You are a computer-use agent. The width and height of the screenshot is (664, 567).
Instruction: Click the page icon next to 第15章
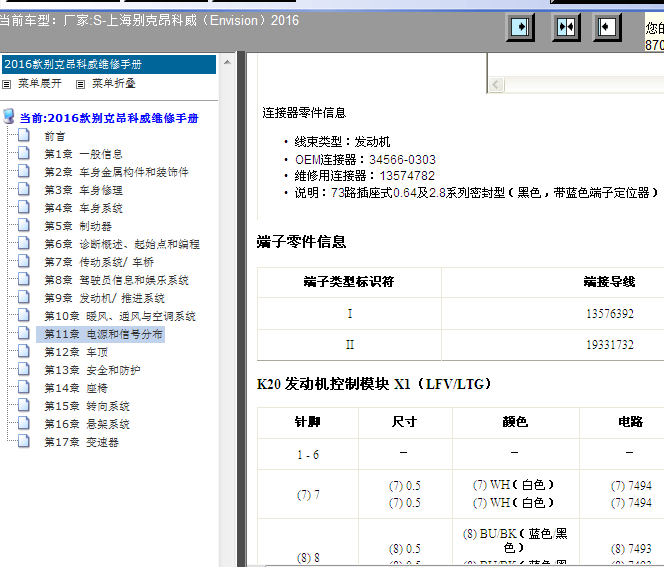[24, 405]
